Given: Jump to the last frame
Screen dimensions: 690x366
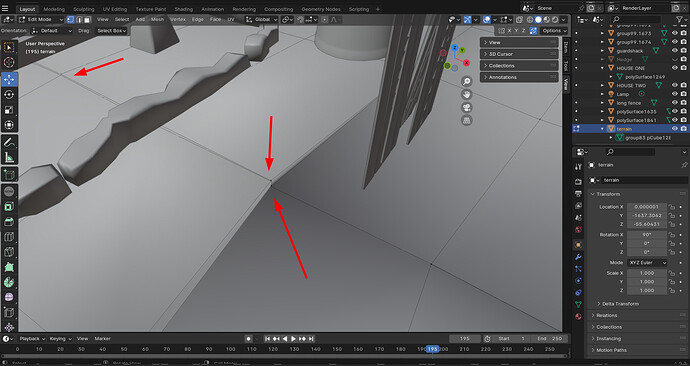Looking at the screenshot, I should coord(311,339).
